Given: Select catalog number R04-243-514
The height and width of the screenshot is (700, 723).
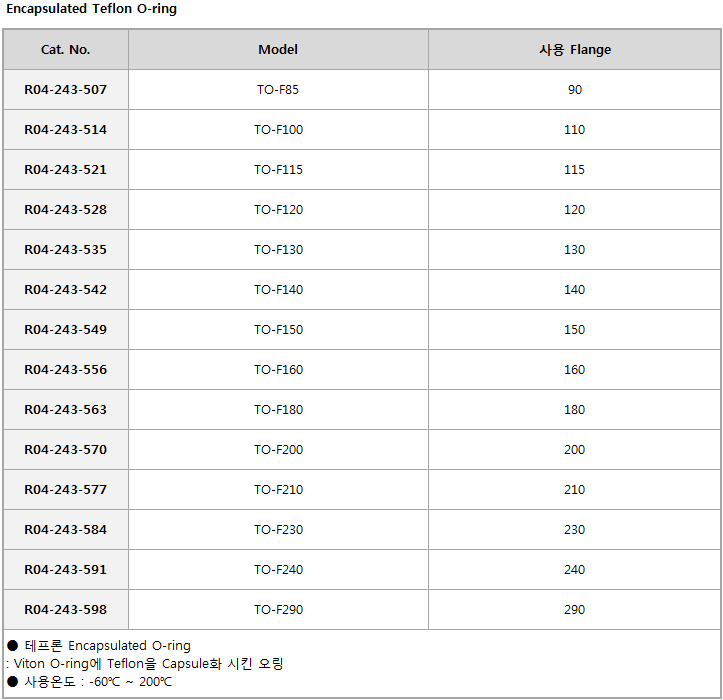Looking at the screenshot, I should (65, 130).
